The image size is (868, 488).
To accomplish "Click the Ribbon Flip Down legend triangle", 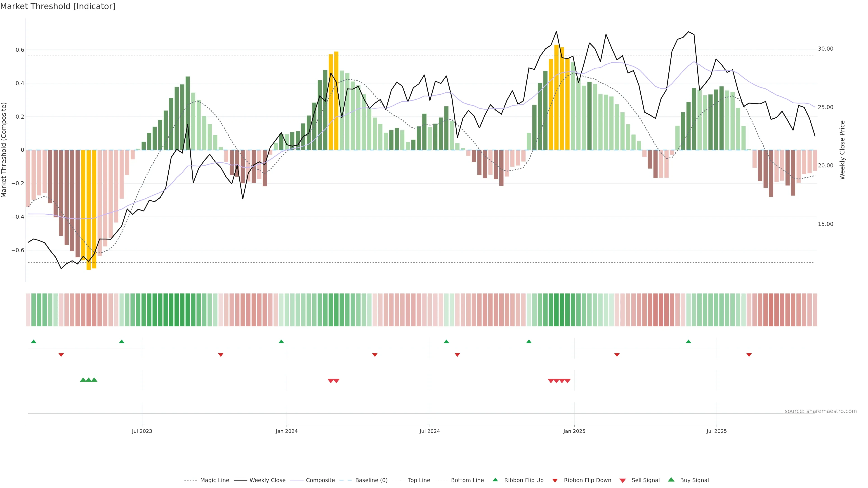I will pos(555,481).
